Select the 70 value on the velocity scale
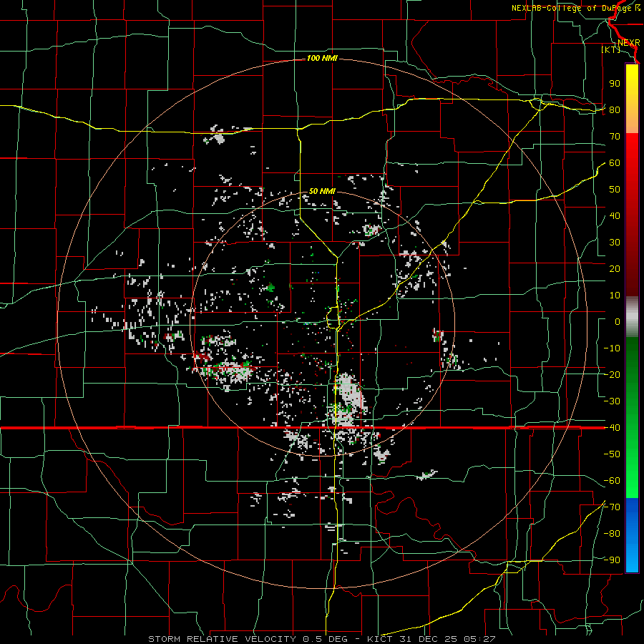644x644 pixels. [x=615, y=137]
